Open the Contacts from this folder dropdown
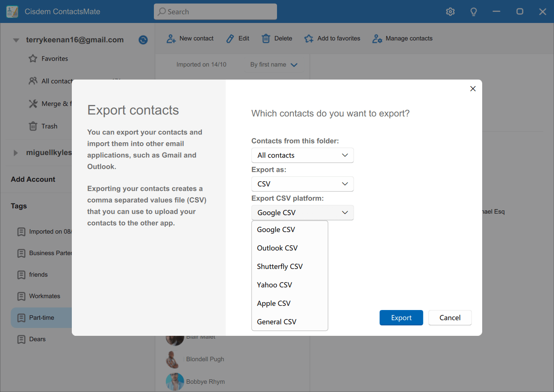 [302, 155]
